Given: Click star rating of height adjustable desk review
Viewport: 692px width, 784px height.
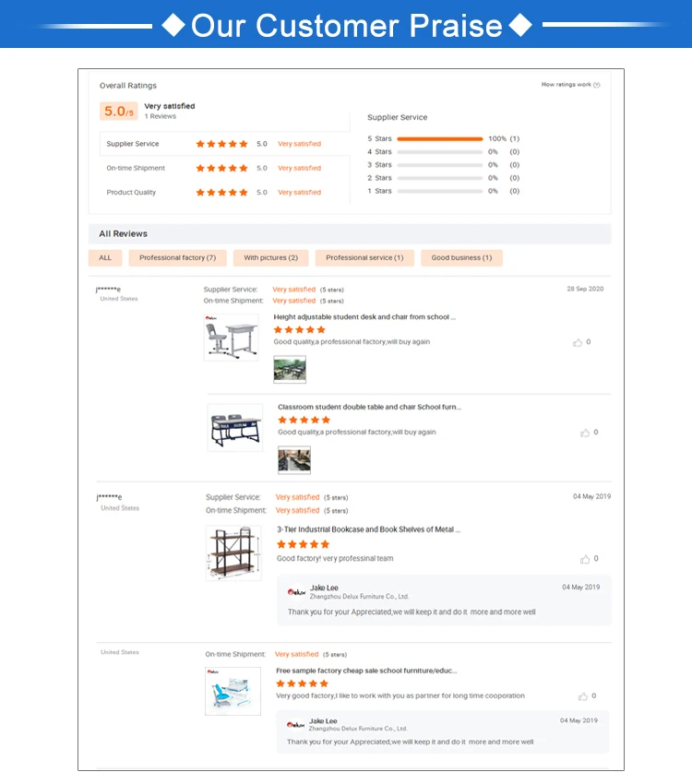Looking at the screenshot, I should [x=300, y=330].
